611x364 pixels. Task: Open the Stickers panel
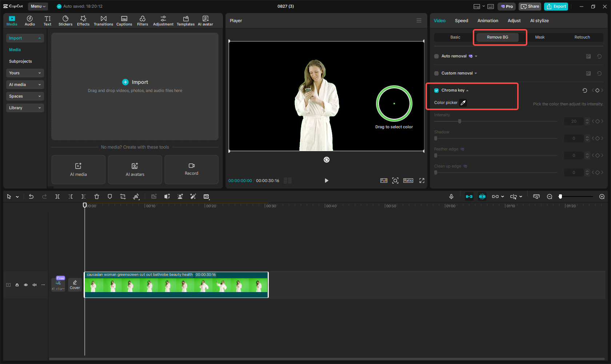65,21
